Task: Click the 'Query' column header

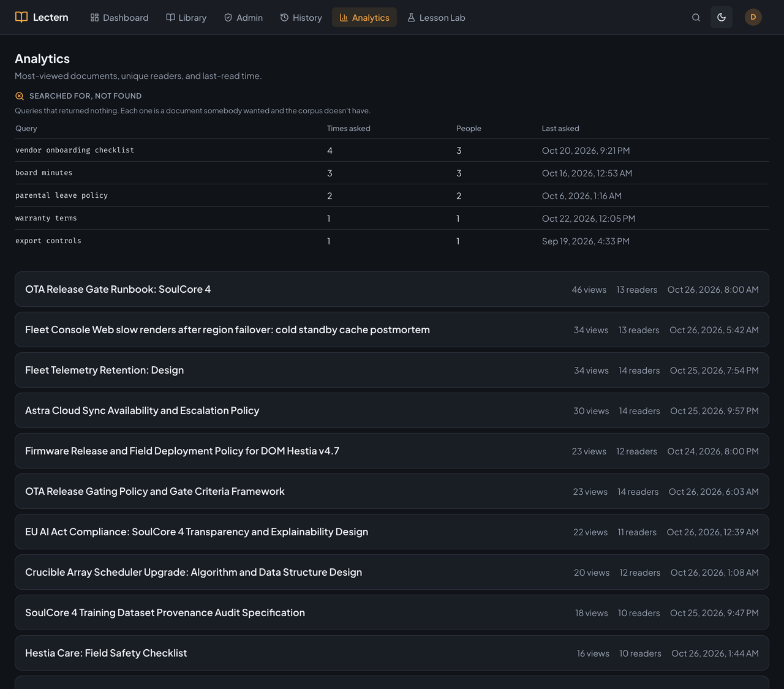Action: click(26, 129)
